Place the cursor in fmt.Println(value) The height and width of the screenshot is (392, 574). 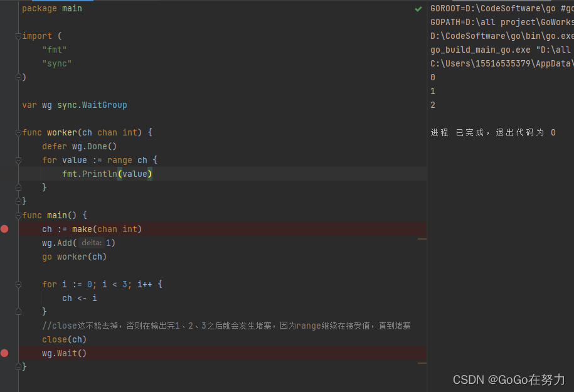[107, 174]
